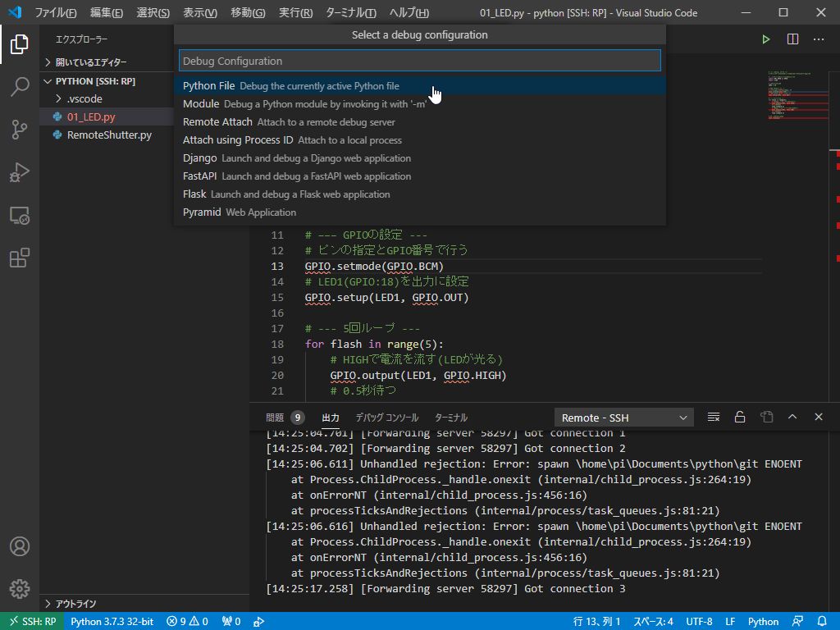
Task: Choose Python File debug configuration
Action: pos(420,85)
